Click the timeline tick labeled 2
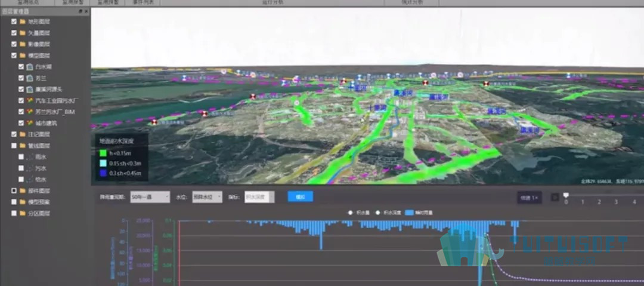This screenshot has height=286, width=644. (x=599, y=202)
